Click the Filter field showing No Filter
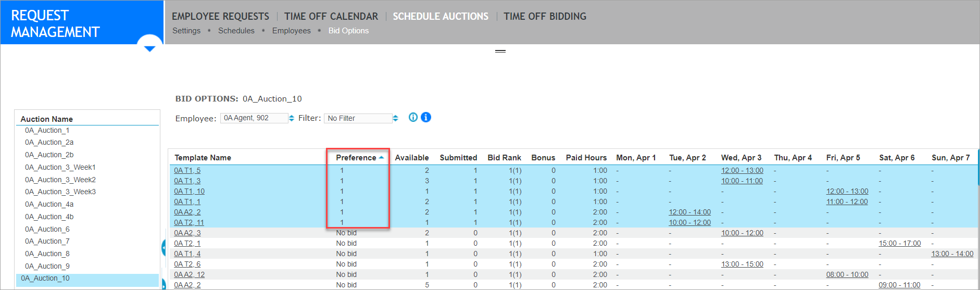The image size is (980, 290). point(358,118)
